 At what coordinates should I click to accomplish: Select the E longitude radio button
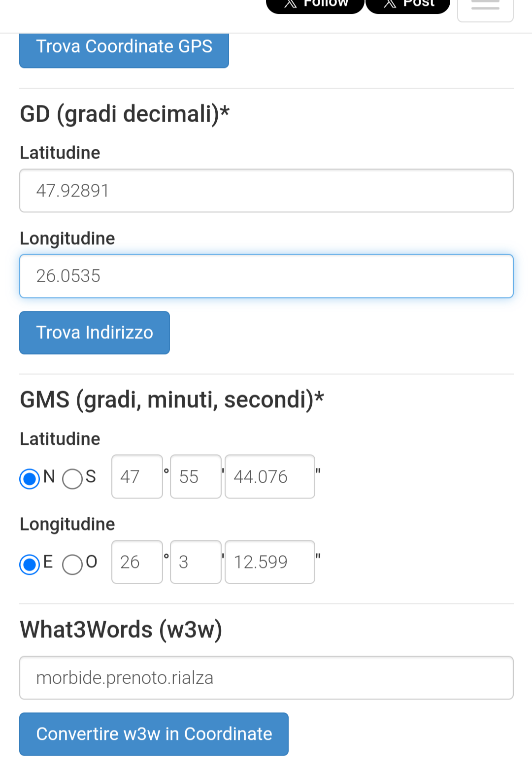(x=30, y=564)
